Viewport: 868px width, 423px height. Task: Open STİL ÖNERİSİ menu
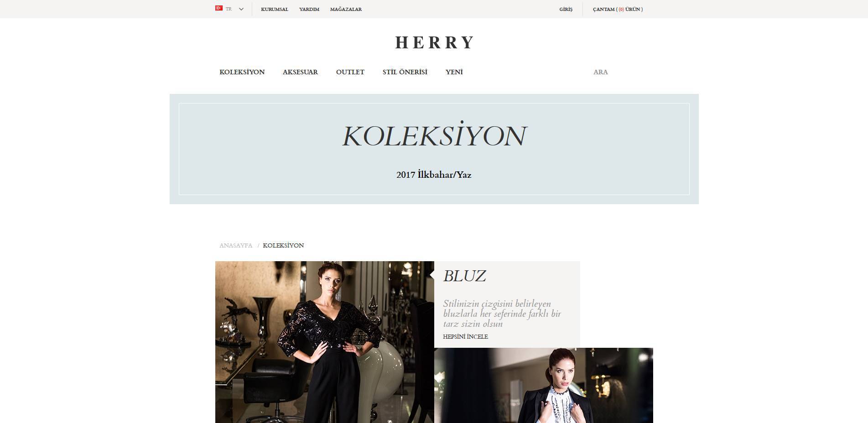pyautogui.click(x=405, y=72)
